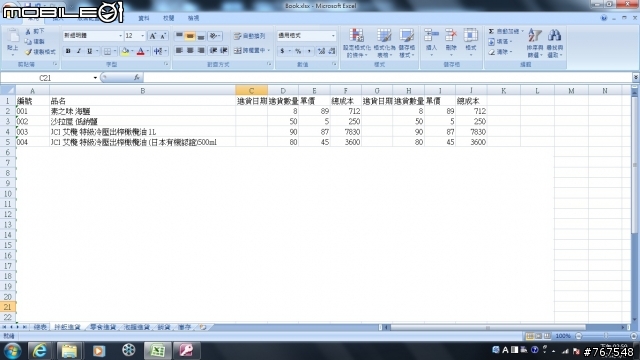
Task: Toggle align text left
Action: coord(179,50)
